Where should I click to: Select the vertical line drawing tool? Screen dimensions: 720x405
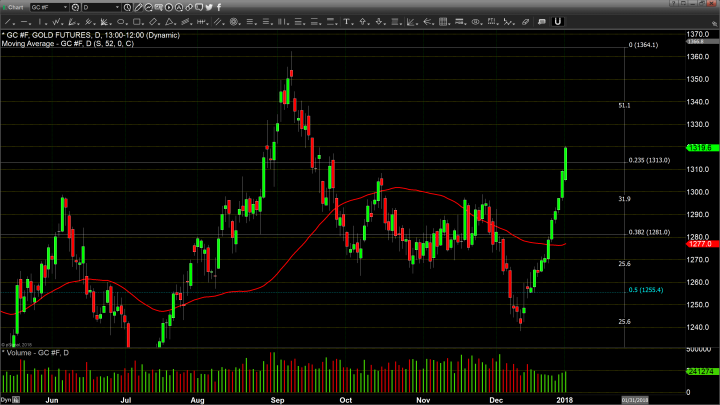[x=40, y=22]
